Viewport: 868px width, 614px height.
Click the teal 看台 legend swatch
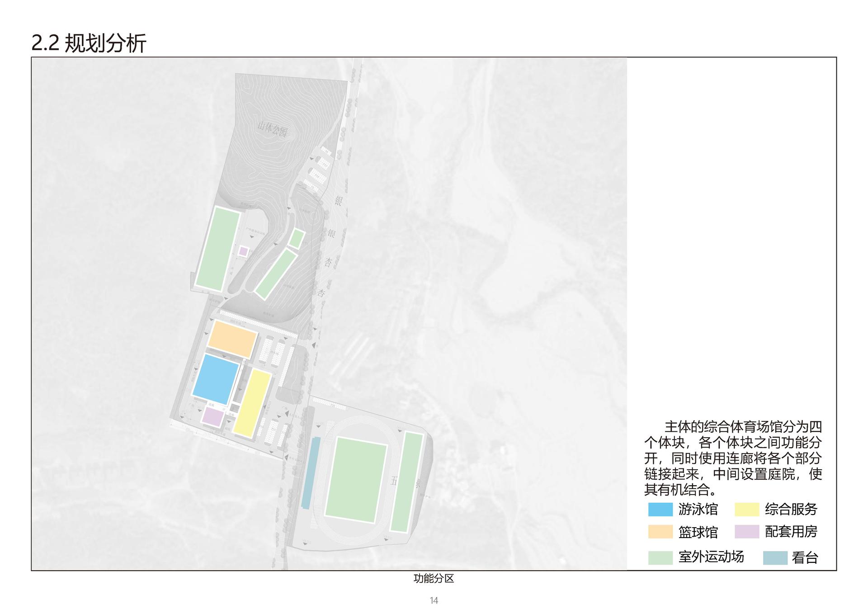pyautogui.click(x=775, y=557)
